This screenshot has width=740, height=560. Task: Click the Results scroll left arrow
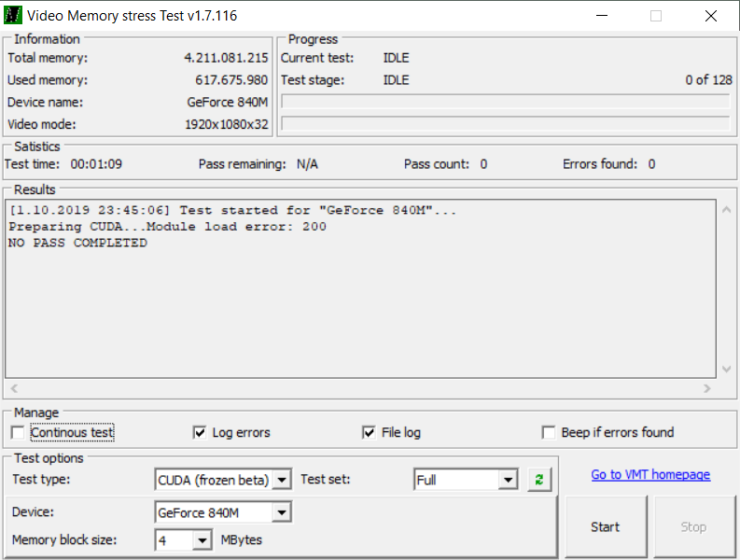[x=14, y=388]
